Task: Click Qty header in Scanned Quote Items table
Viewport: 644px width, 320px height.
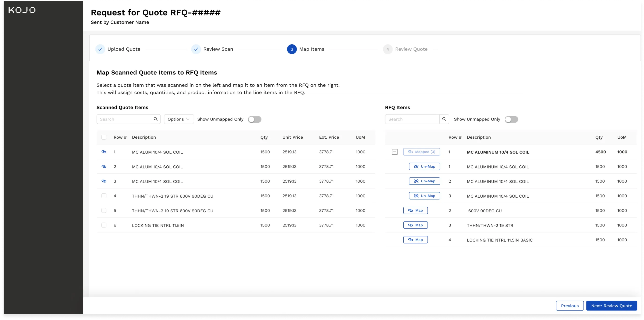Action: [264, 137]
